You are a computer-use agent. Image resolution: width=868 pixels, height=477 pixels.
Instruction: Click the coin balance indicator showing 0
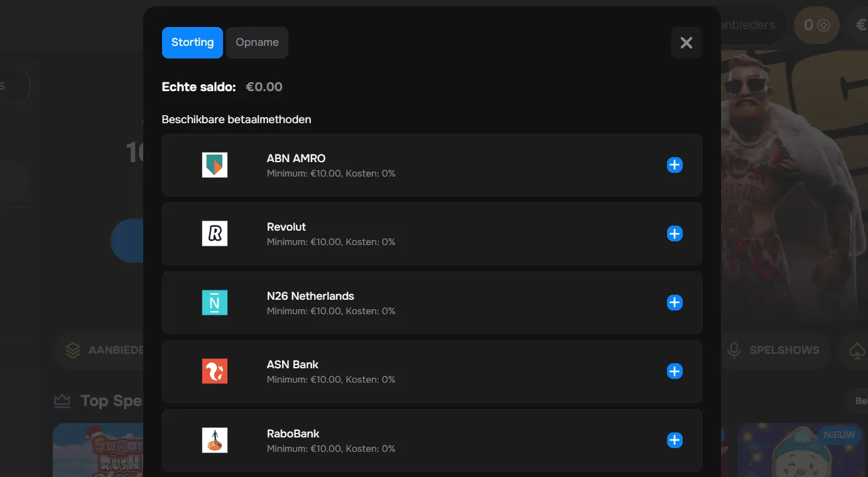[816, 25]
